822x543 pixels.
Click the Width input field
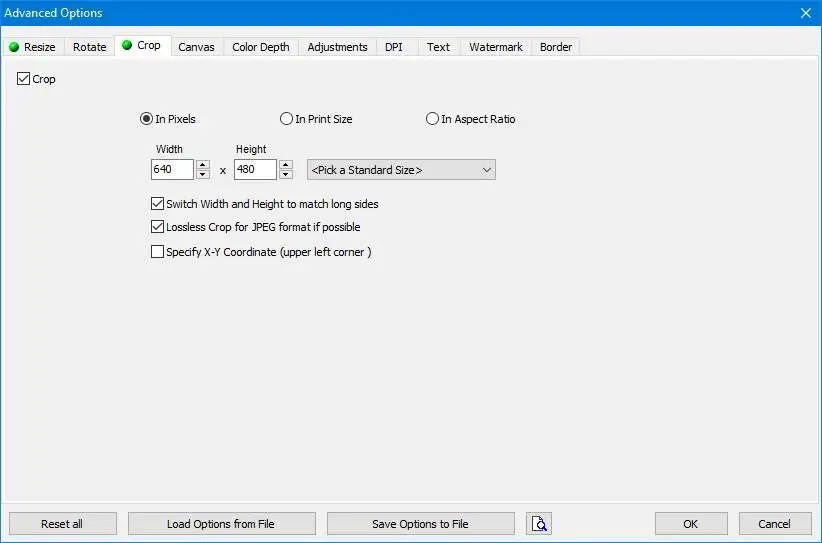coord(172,169)
